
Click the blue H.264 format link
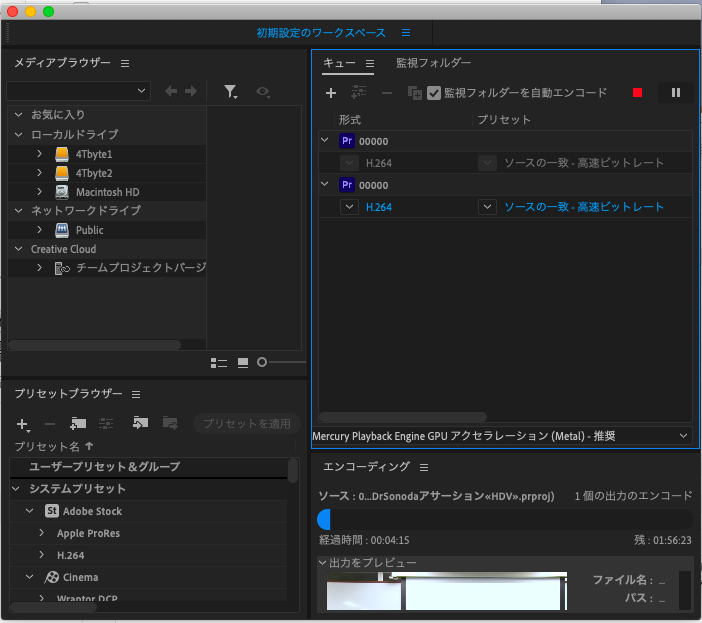(379, 207)
